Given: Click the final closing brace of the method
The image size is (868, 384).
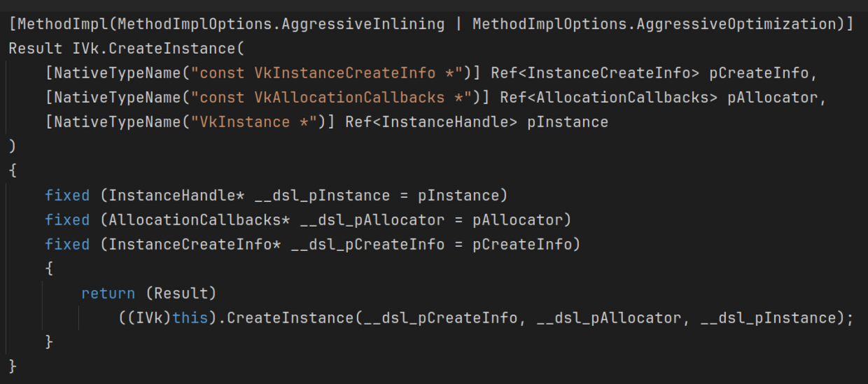Looking at the screenshot, I should [x=12, y=366].
